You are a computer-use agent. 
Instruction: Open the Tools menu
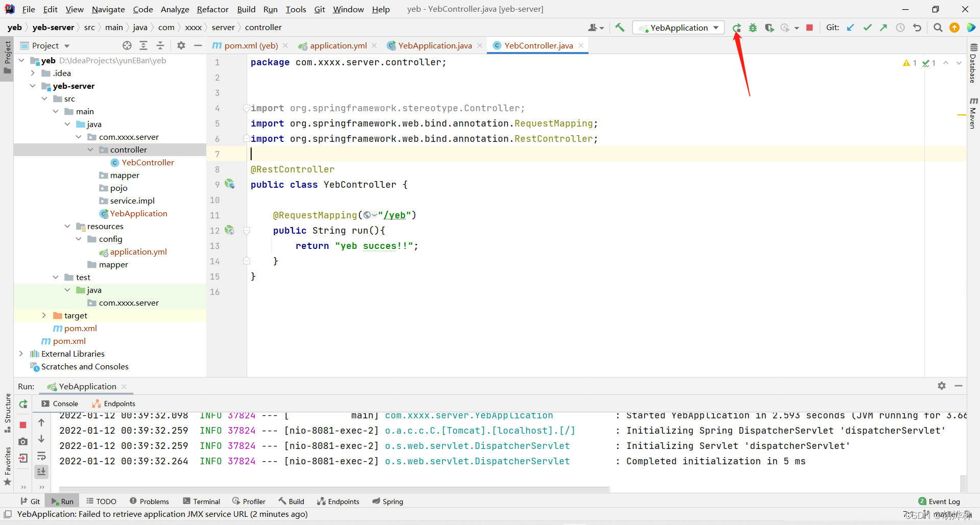[296, 9]
